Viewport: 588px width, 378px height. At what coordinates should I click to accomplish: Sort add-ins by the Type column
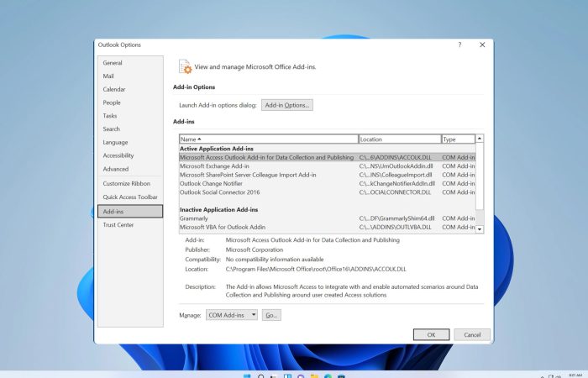[459, 139]
